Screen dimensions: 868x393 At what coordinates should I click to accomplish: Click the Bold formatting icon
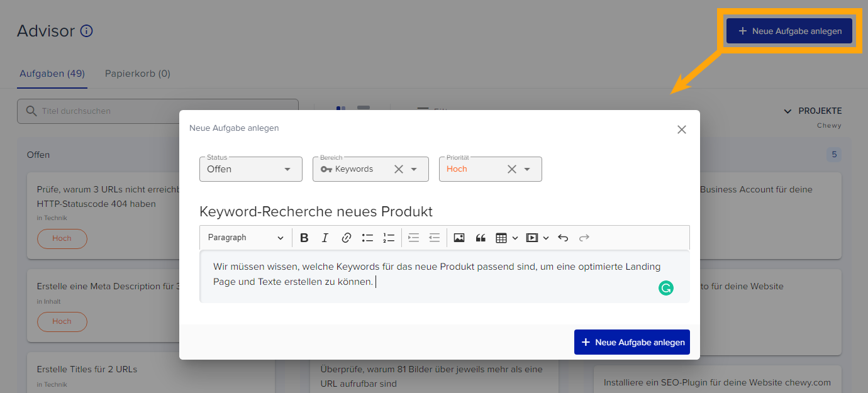(304, 238)
